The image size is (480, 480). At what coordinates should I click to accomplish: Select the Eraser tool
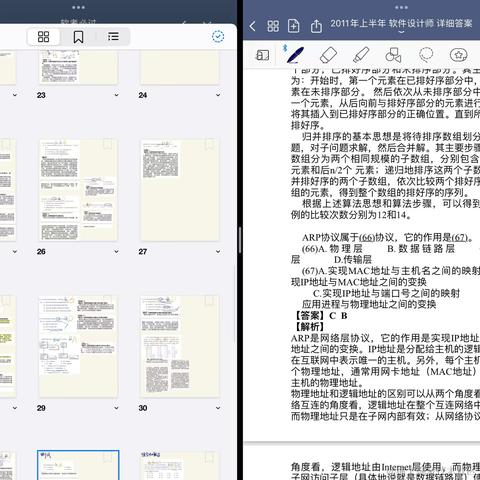(328, 55)
